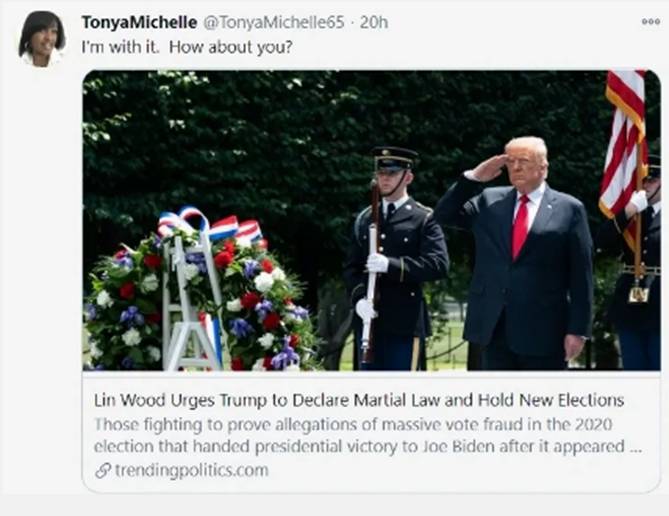Click the saluting man in the suit
669x516 pixels.
click(517, 253)
